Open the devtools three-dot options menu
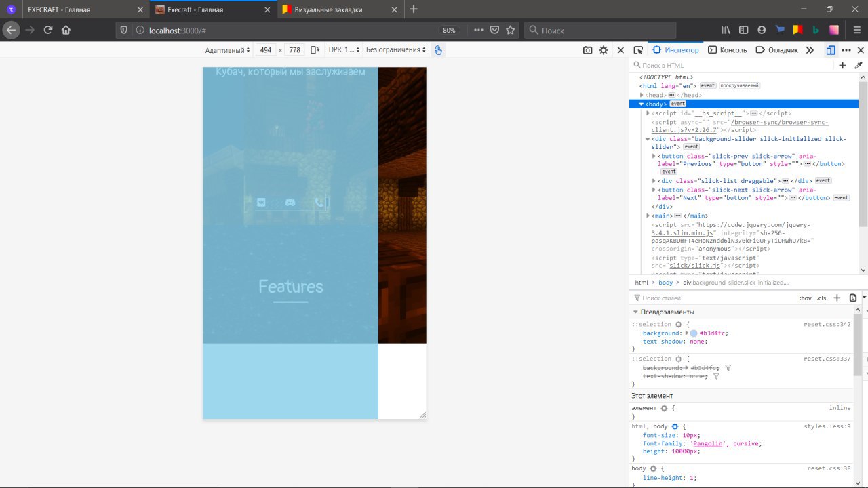This screenshot has height=488, width=868. [x=846, y=50]
